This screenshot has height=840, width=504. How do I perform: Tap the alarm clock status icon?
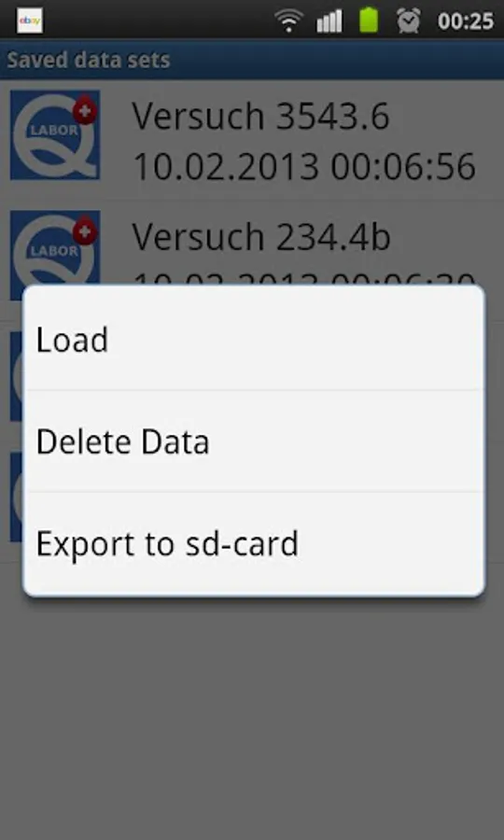[x=408, y=21]
